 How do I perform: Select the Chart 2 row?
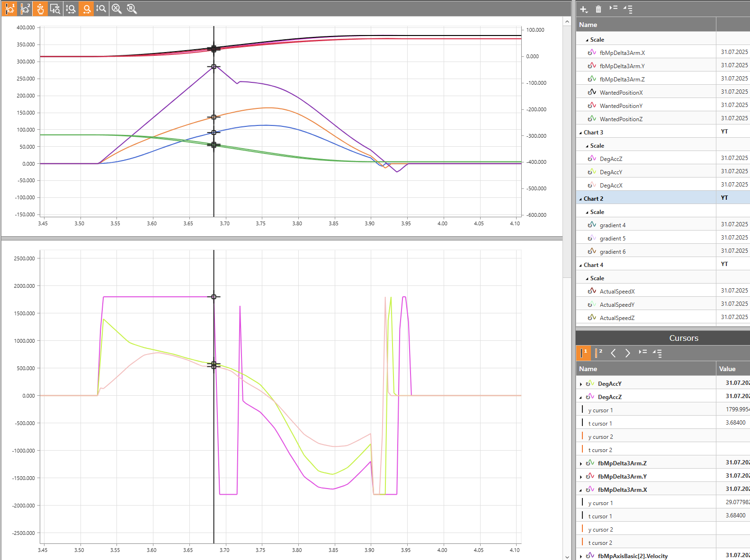(593, 199)
